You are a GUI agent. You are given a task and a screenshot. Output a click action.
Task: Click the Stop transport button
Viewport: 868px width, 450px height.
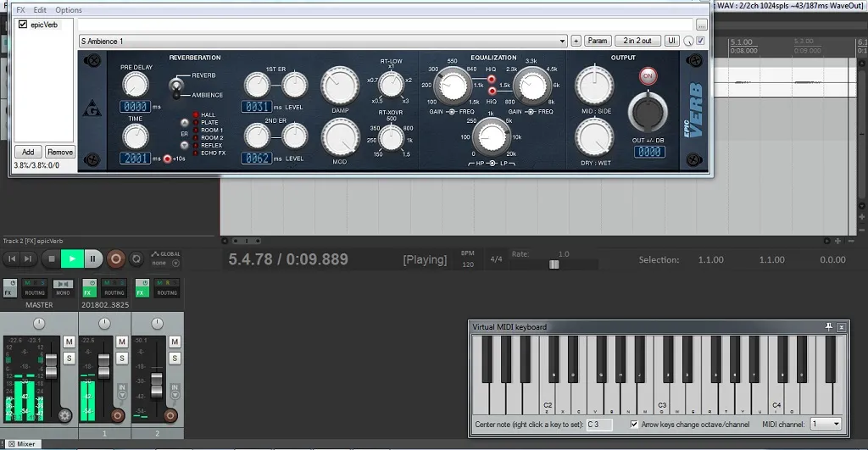point(52,258)
